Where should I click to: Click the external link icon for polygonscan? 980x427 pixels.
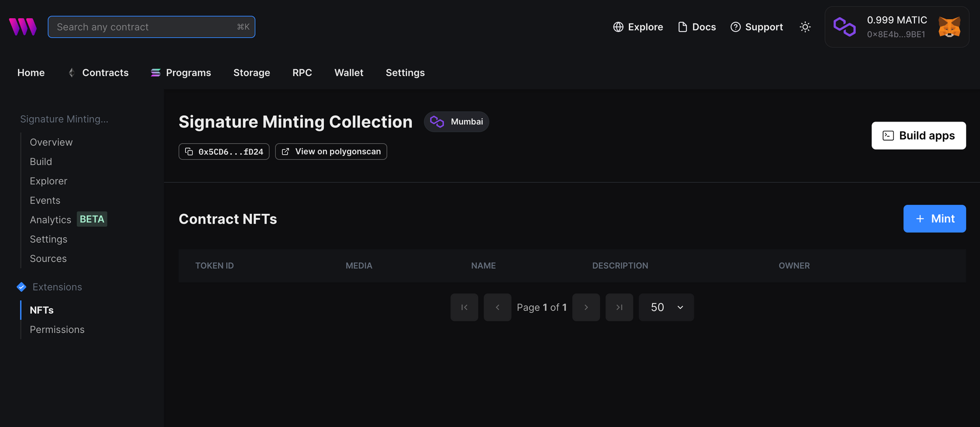286,151
